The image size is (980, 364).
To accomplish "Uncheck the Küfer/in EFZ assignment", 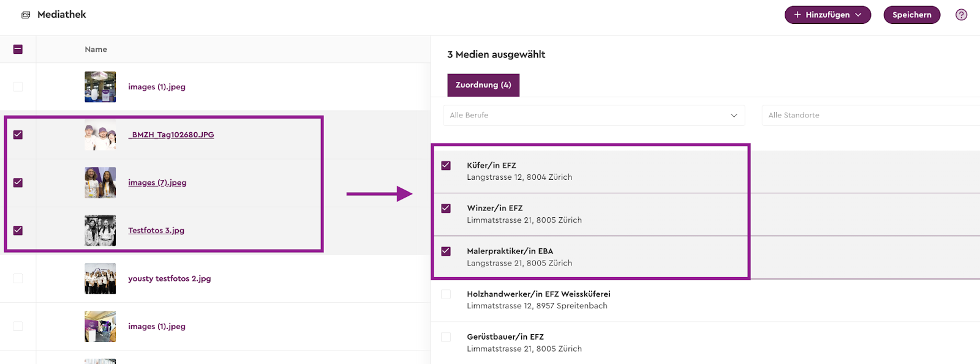I will pos(446,166).
